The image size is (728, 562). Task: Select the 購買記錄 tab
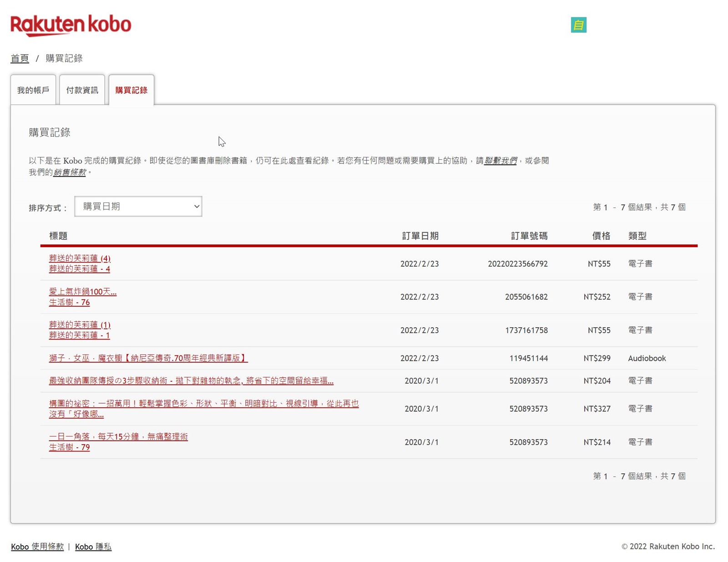[x=131, y=90]
